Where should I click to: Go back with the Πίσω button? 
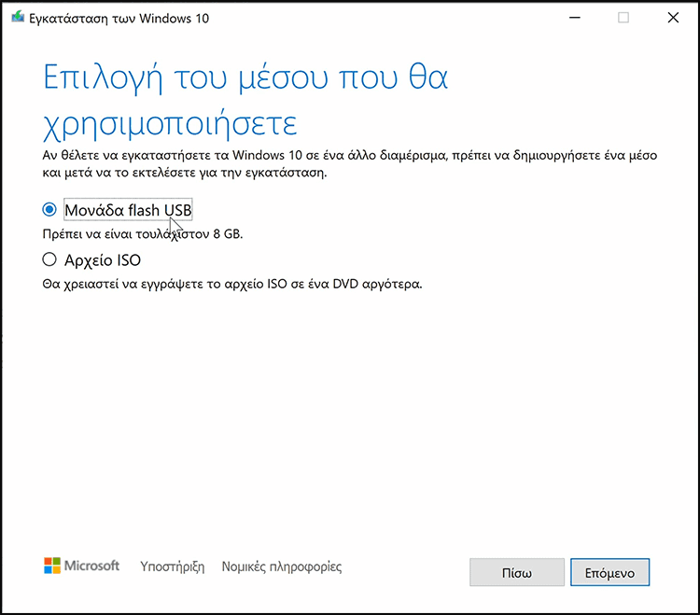point(517,572)
